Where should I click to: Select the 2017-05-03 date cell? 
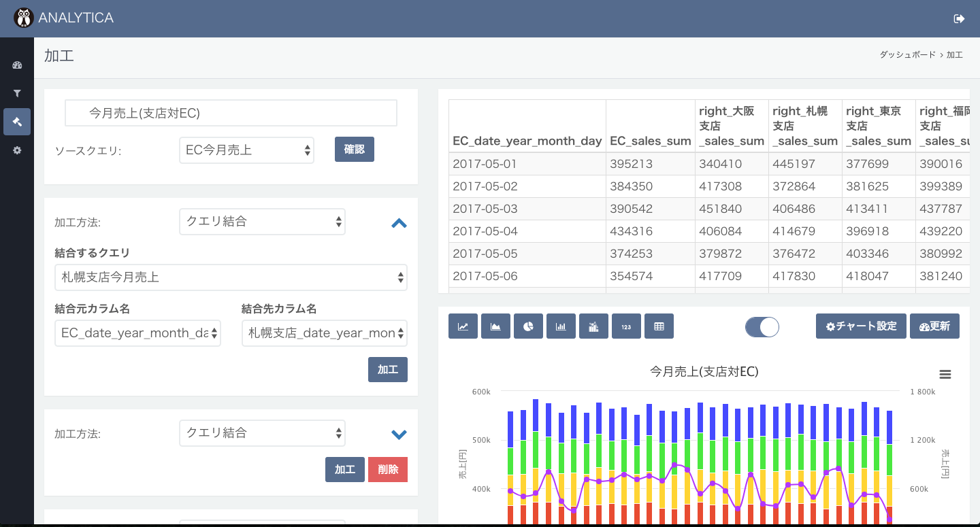527,209
